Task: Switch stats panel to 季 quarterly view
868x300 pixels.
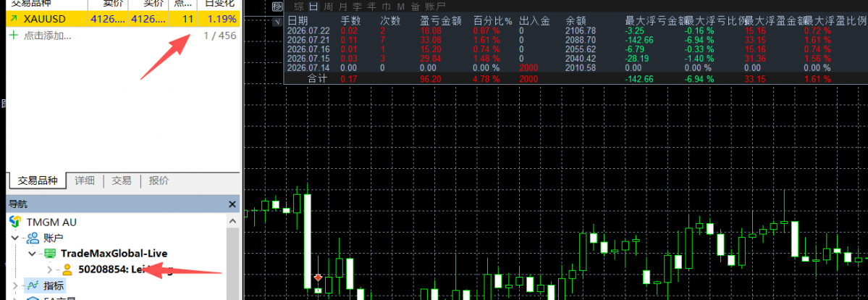Action: 357,7
